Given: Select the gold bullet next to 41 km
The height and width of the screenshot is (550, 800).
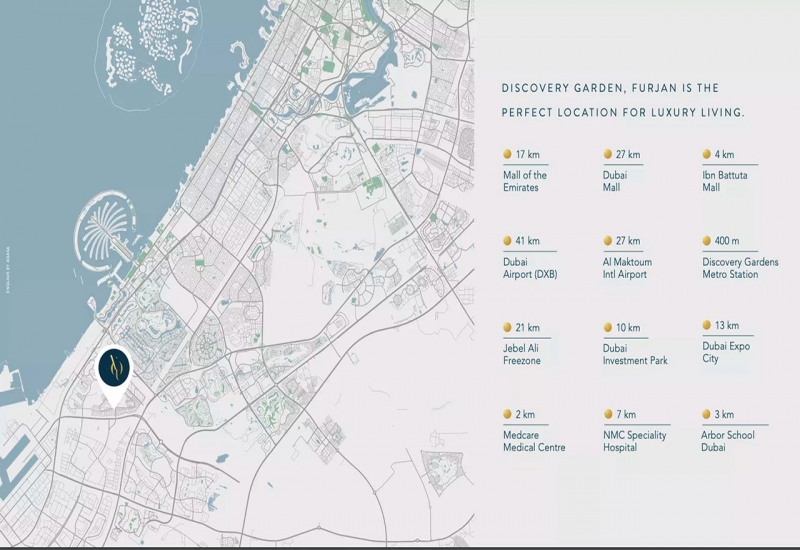Looking at the screenshot, I should [507, 241].
